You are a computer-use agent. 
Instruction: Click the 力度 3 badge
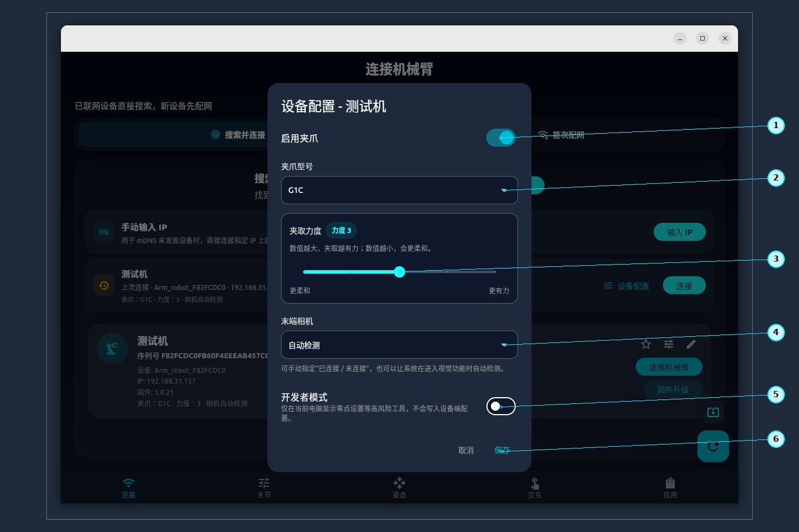click(x=341, y=230)
